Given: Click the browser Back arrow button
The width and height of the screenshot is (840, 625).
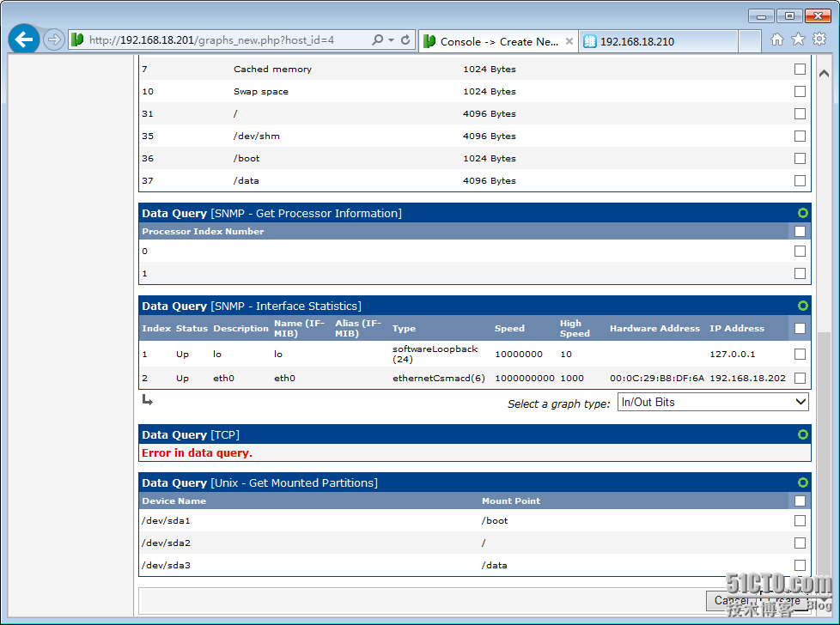Looking at the screenshot, I should point(23,39).
